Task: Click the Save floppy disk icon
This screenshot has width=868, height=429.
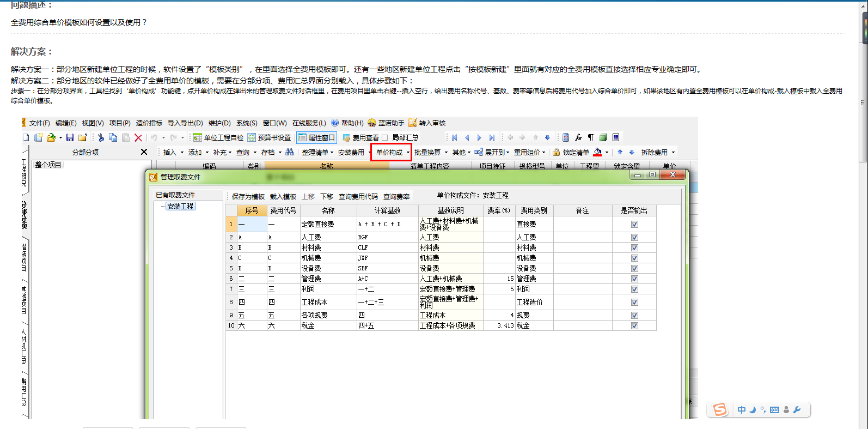Action: [70, 137]
